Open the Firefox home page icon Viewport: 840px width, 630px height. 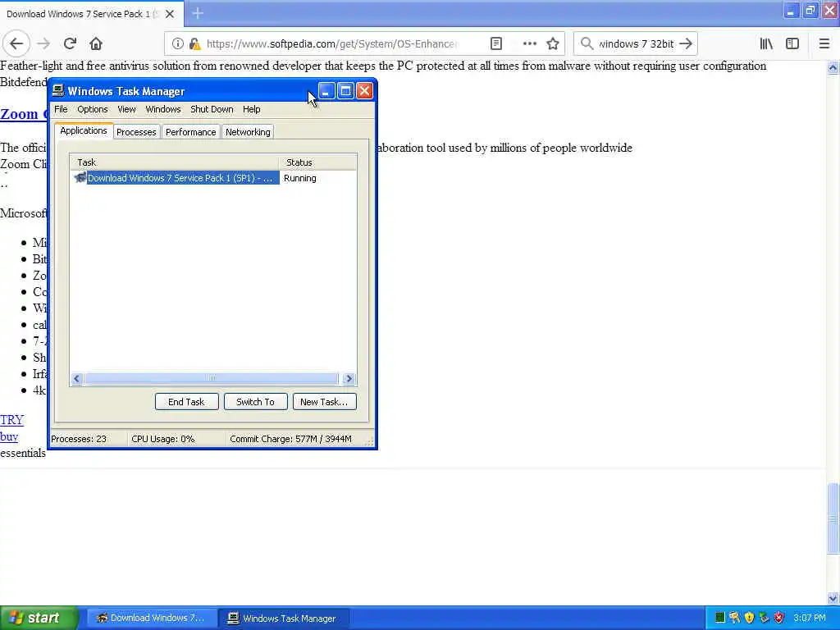pyautogui.click(x=95, y=44)
